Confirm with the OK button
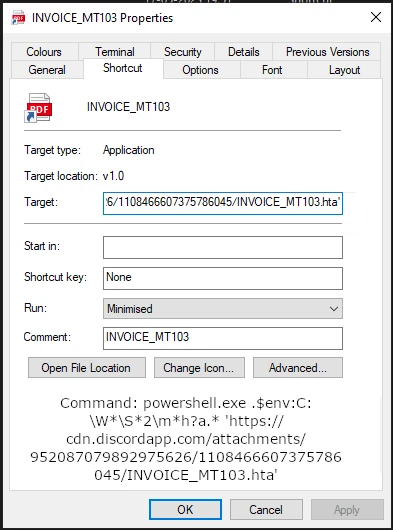Image resolution: width=393 pixels, height=530 pixels. coord(185,509)
